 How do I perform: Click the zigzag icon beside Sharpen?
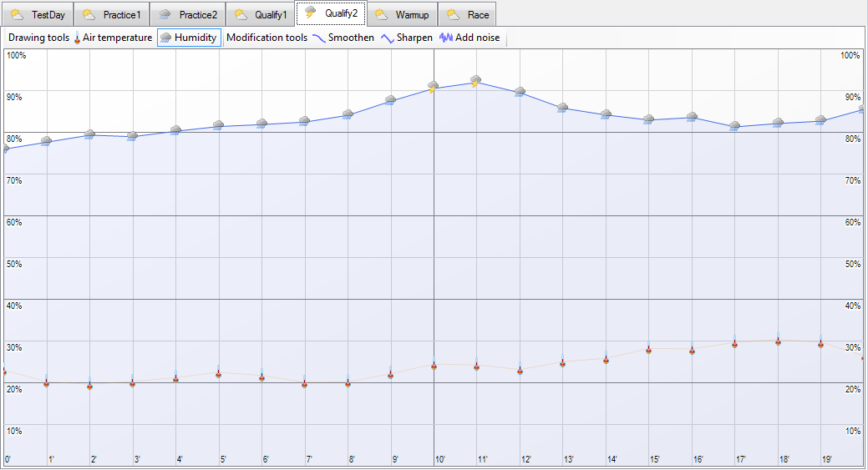click(x=388, y=38)
